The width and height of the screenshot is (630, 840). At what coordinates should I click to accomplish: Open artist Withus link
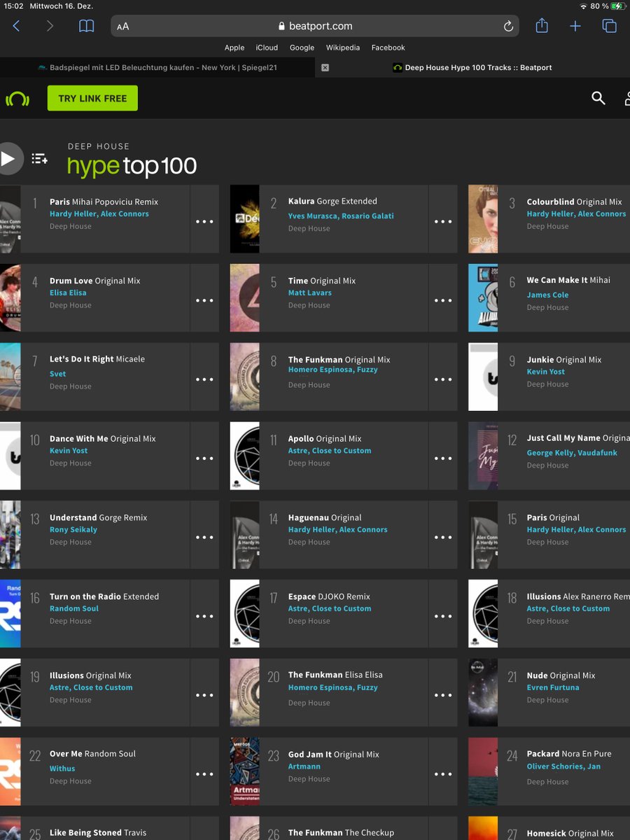(62, 768)
